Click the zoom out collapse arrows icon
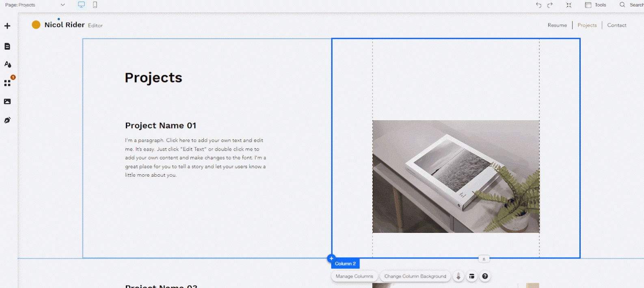Viewport: 644px width, 288px height. [x=569, y=5]
